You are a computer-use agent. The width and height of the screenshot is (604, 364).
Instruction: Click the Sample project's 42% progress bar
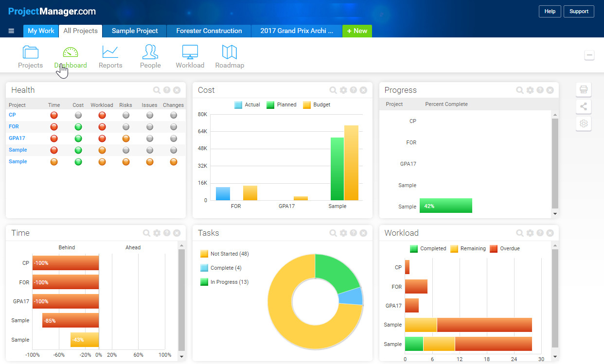445,205
